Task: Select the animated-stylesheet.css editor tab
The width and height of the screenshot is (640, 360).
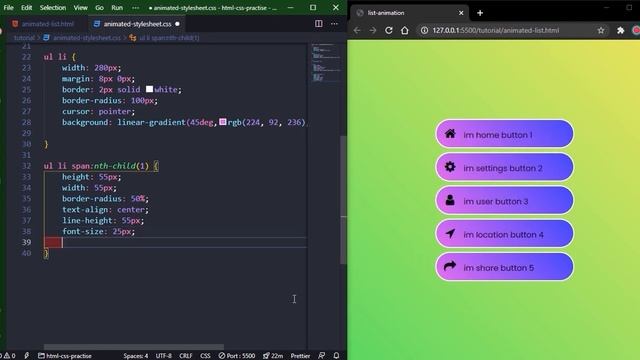Action: tap(137, 24)
